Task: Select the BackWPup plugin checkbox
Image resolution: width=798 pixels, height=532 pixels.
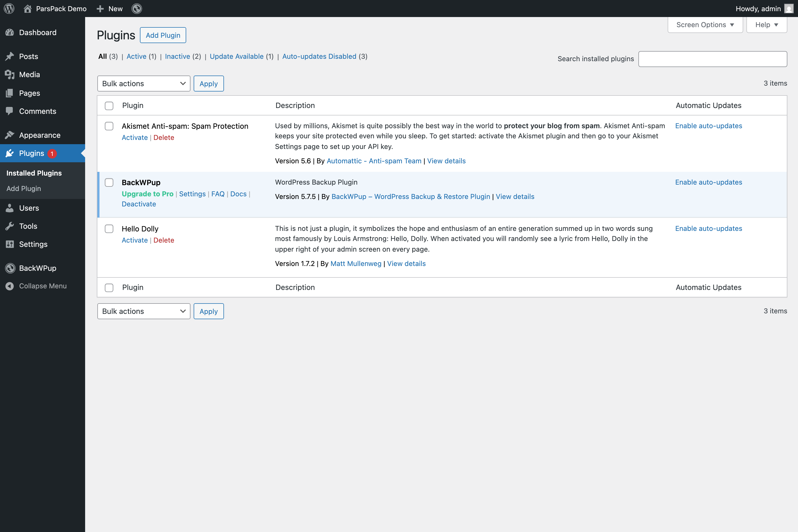Action: (109, 182)
